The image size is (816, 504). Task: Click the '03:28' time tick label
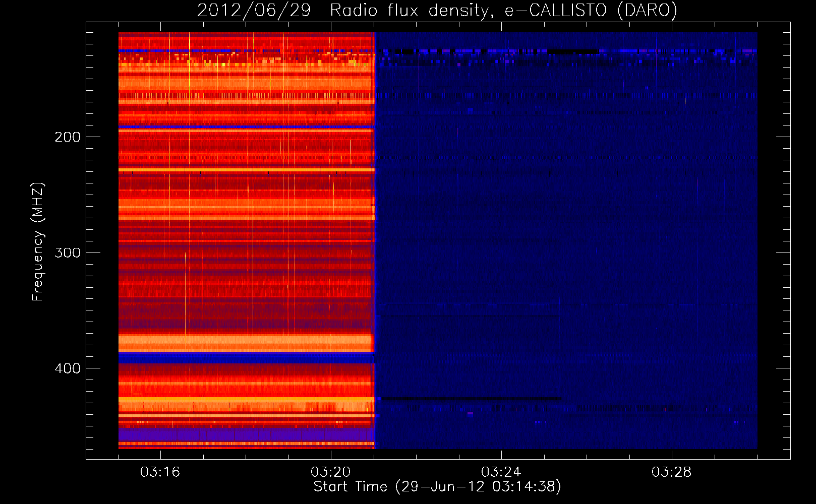(672, 472)
